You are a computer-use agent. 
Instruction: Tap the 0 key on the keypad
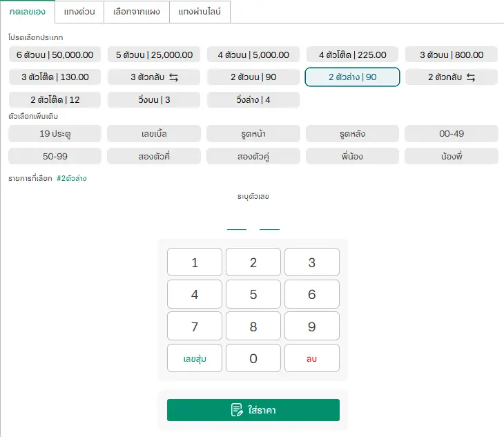coord(253,358)
